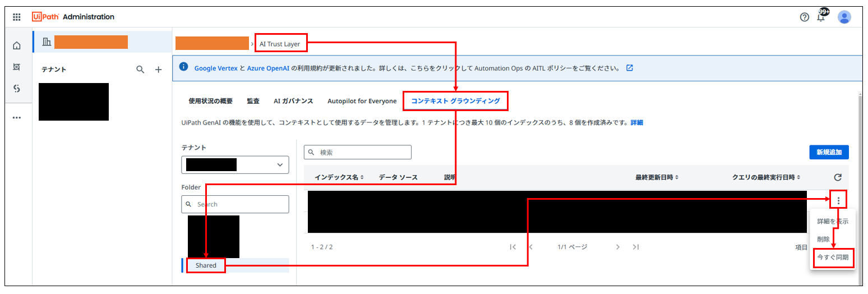Screen dimensions: 868x294
Task: Add a new tenant with plus icon
Action: [x=158, y=70]
